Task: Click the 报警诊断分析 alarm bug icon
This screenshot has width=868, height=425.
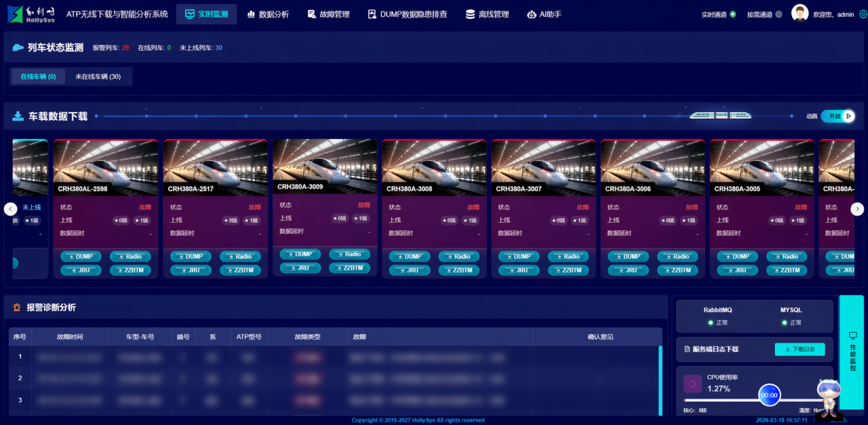Action: point(17,308)
